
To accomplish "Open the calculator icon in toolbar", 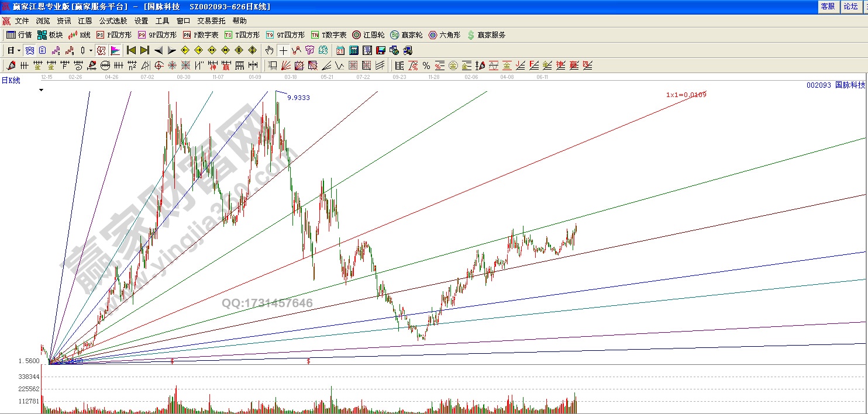I will 354,50.
